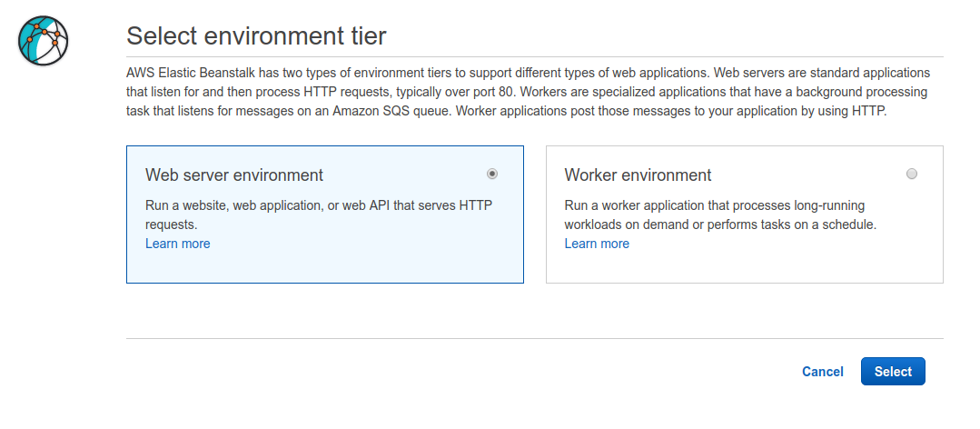Click the Web server environment card title
980x429 pixels.
click(x=234, y=175)
